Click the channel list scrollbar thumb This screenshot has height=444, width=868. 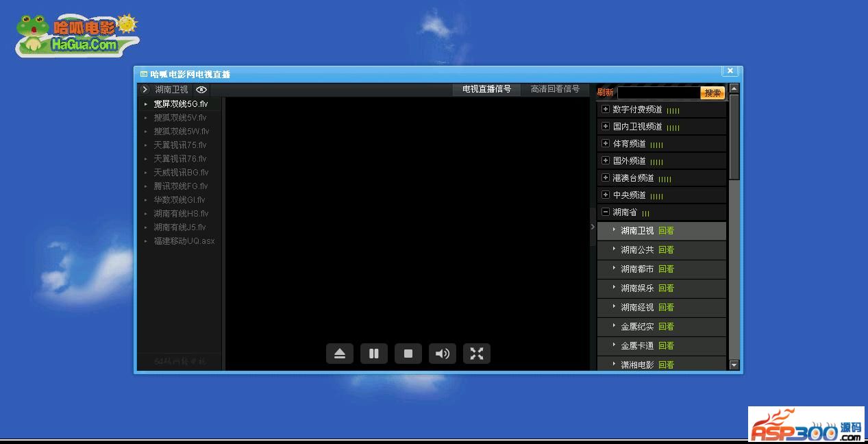click(x=734, y=137)
